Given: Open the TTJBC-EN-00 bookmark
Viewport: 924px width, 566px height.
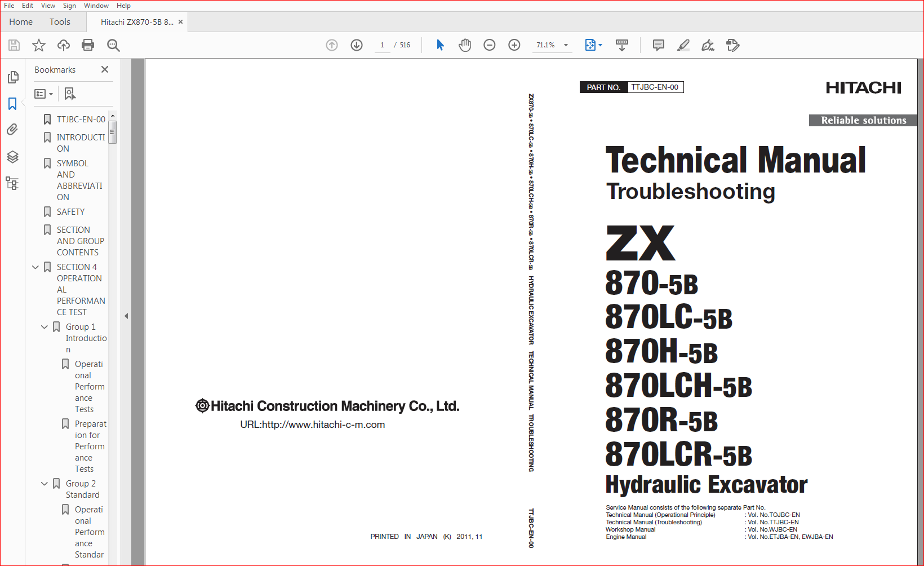Looking at the screenshot, I should tap(81, 120).
